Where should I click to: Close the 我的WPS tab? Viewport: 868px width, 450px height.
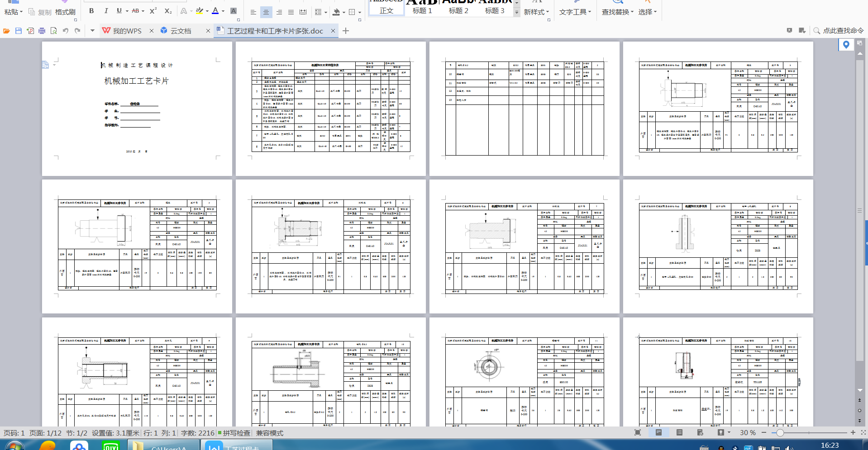pos(152,31)
